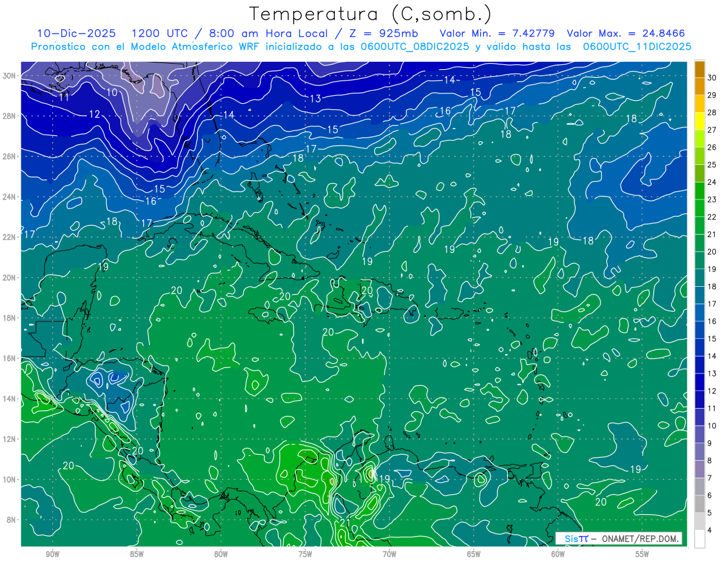Viewport: 728px width, 562px height.
Task: Click the SisPI – ONAMET/REP.DOM. logo box
Action: click(619, 538)
